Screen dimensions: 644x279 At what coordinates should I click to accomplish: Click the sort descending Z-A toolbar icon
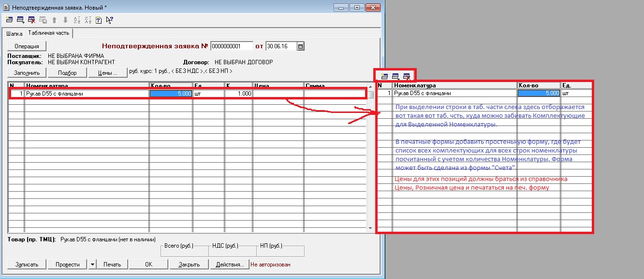click(x=88, y=20)
